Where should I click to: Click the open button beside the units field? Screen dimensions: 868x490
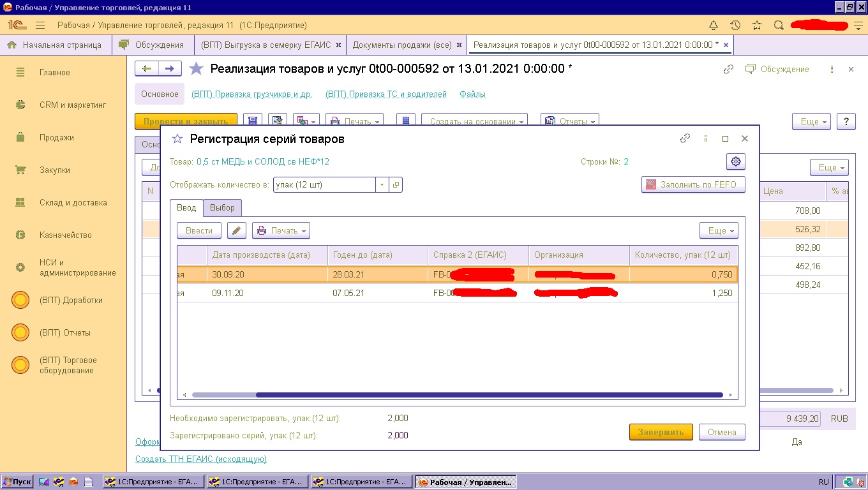pyautogui.click(x=396, y=185)
